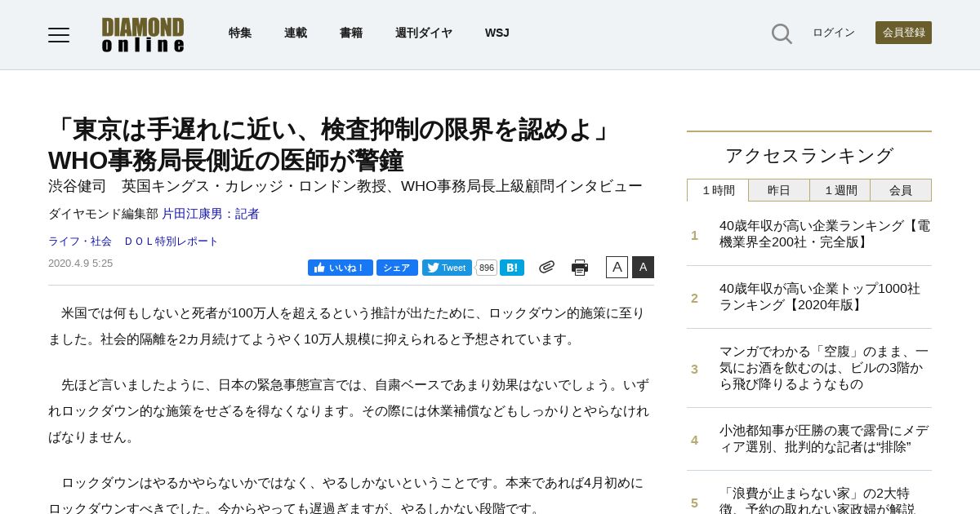Click the subtitle 渋谷健司 英国キングス・カレッジ
This screenshot has width=980, height=514.
pos(345,186)
